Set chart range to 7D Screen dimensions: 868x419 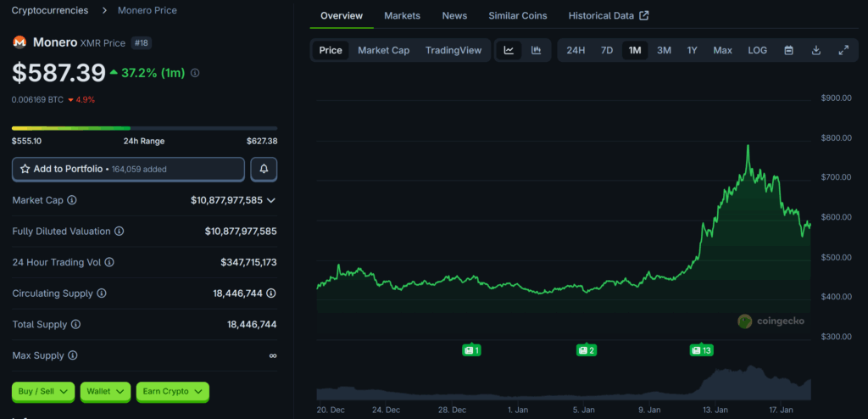pyautogui.click(x=607, y=50)
